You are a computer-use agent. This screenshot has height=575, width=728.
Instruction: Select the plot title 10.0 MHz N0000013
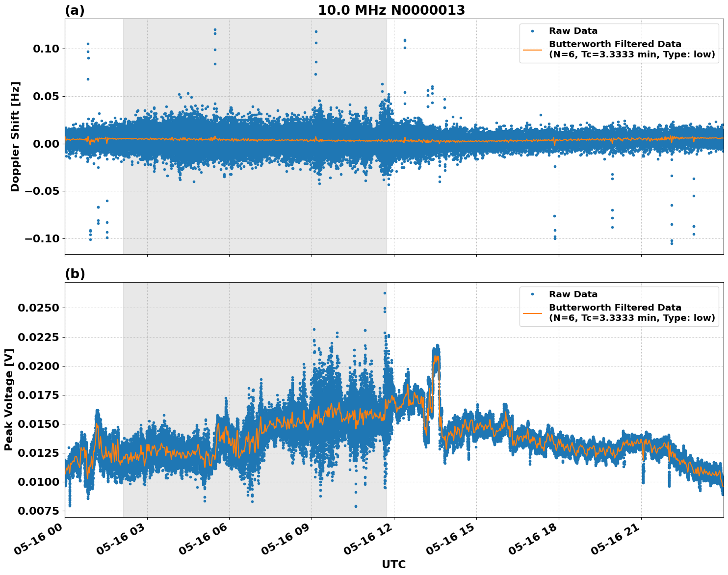pos(392,8)
